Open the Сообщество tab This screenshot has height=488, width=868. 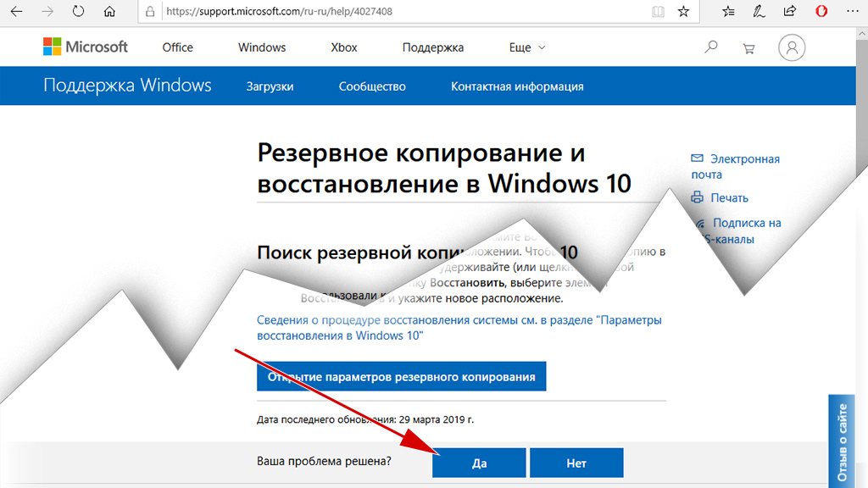pos(372,86)
